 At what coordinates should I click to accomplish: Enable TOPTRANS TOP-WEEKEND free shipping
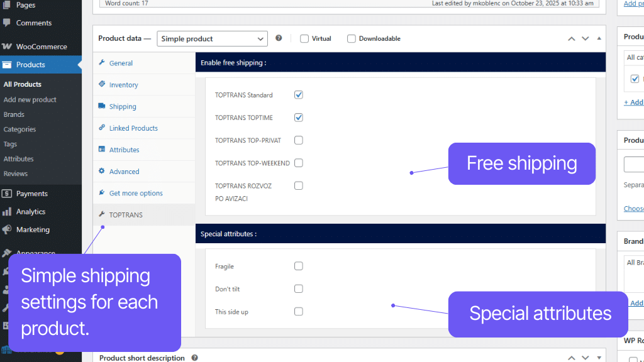tap(299, 163)
